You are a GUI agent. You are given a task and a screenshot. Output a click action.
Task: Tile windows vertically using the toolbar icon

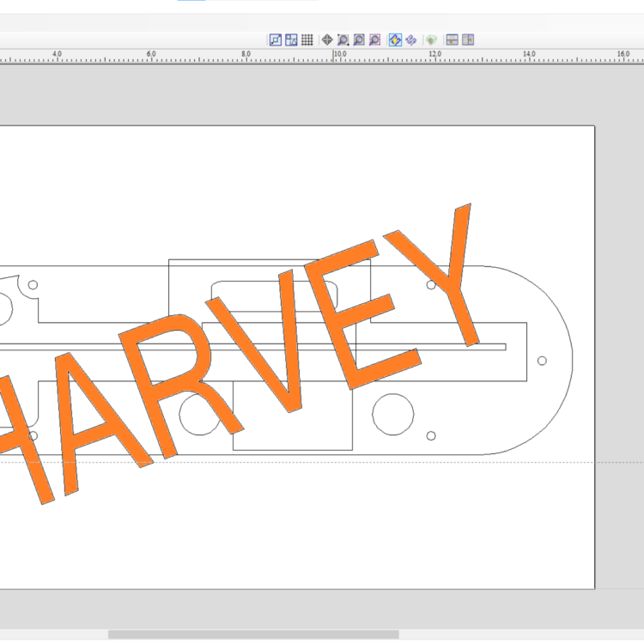coord(468,39)
